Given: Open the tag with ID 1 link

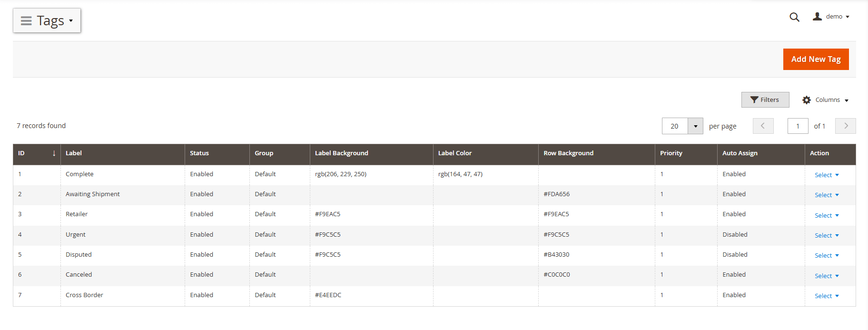Looking at the screenshot, I should tap(20, 174).
